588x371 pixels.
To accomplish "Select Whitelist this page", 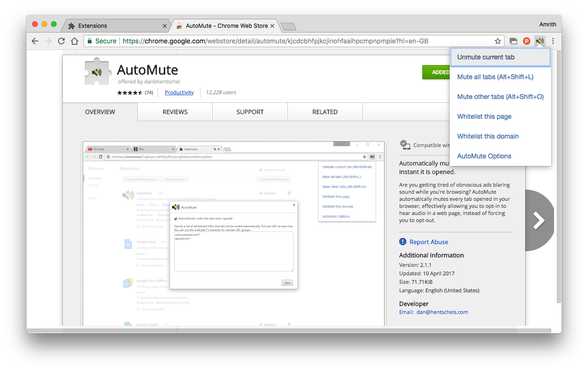I will [x=501, y=116].
